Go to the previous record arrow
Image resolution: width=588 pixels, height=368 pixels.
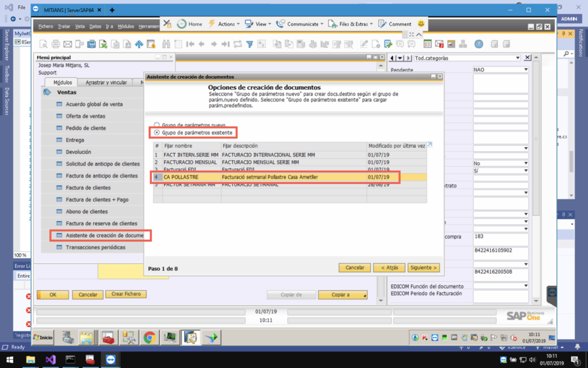tap(202, 44)
